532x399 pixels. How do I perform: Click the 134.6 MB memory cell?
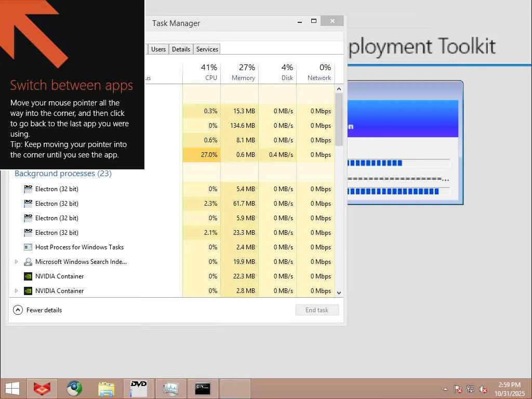click(x=240, y=126)
